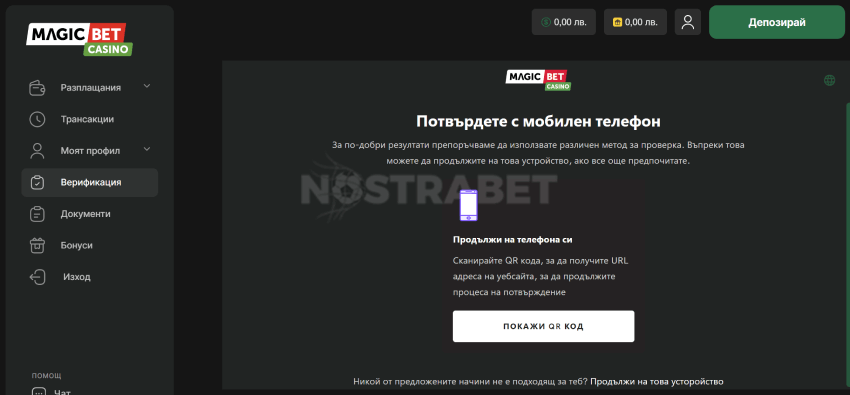Click the person icon next to Моят профил
850x395 pixels.
[x=37, y=151]
